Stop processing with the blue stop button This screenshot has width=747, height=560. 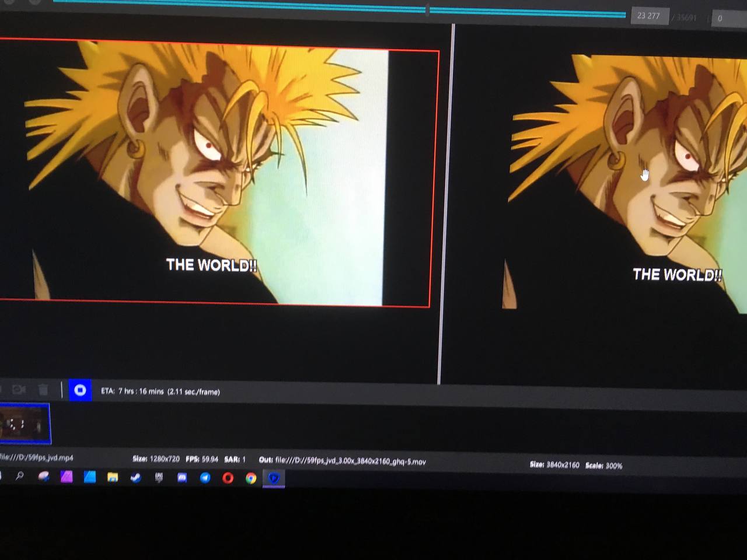tap(80, 390)
